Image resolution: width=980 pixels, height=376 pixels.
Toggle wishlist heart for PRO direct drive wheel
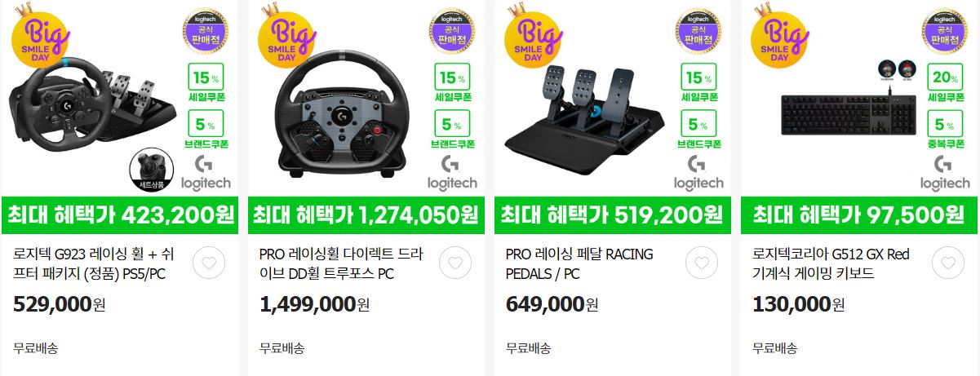click(455, 263)
